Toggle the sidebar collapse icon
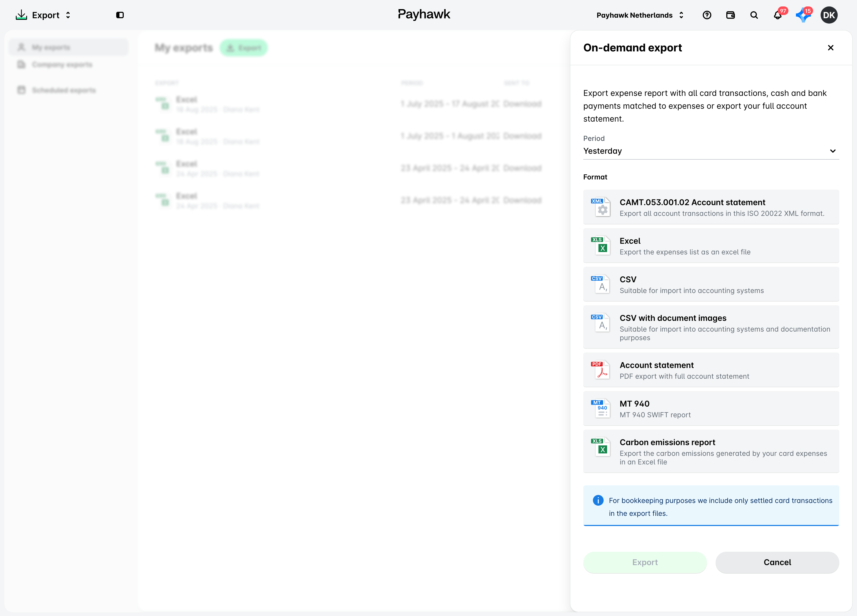This screenshot has height=616, width=857. [x=120, y=15]
